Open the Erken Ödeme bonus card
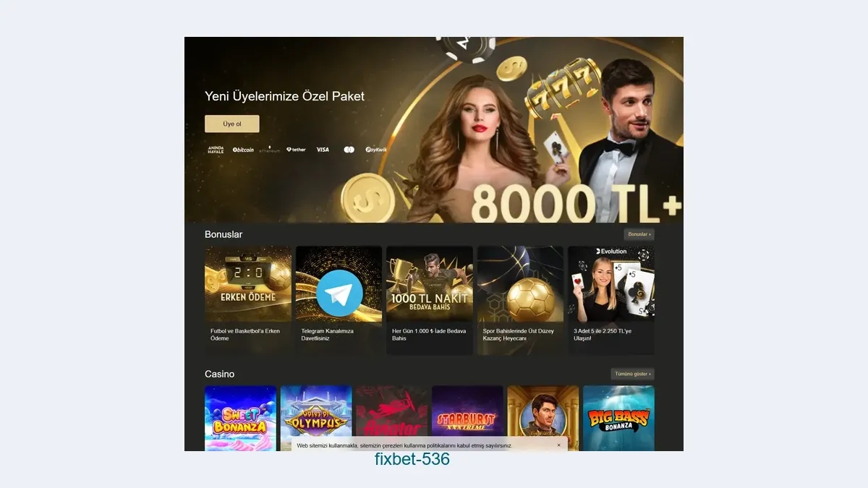The image size is (868, 488). (248, 299)
